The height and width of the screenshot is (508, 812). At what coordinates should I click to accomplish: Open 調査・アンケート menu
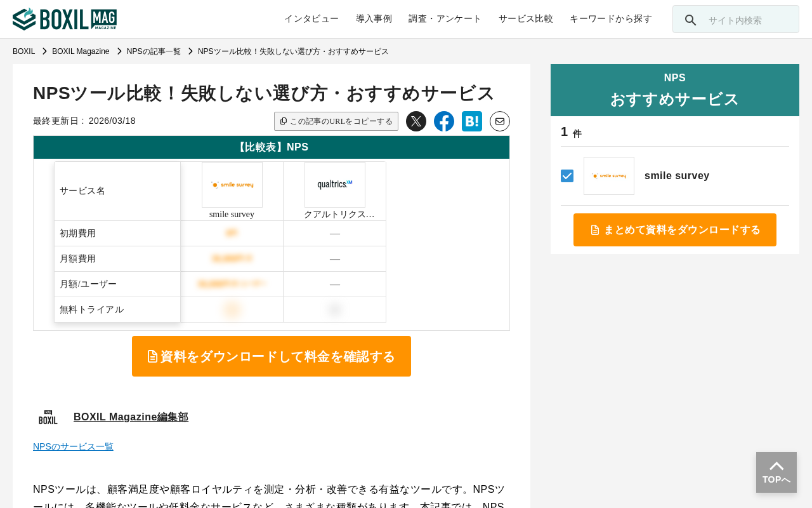[445, 19]
